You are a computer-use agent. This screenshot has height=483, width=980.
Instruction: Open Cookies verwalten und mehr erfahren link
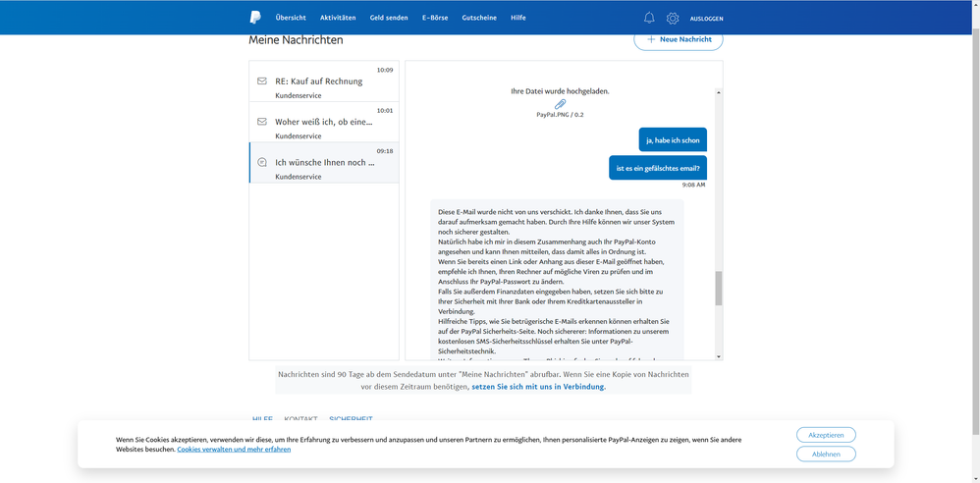234,450
